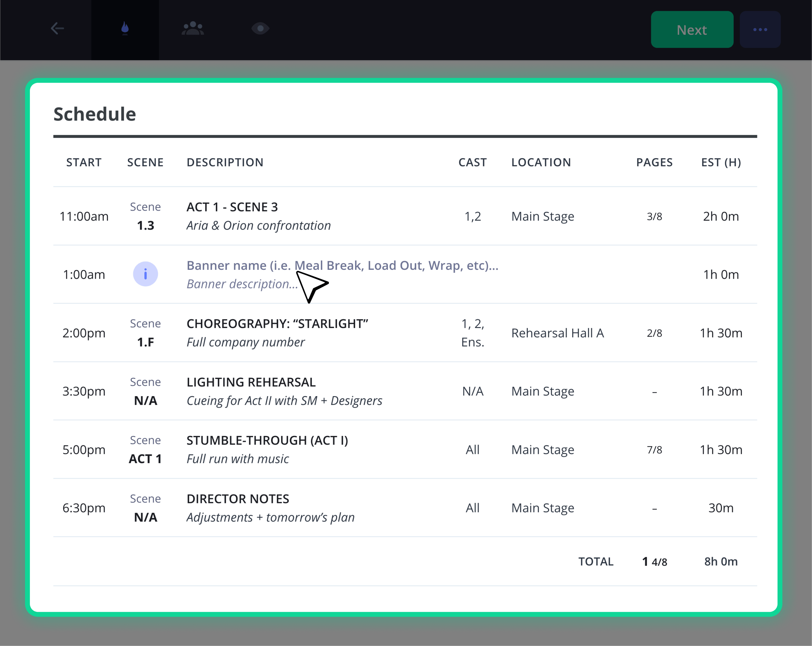
Task: Click DIRECTOR NOTES title
Action: click(238, 499)
